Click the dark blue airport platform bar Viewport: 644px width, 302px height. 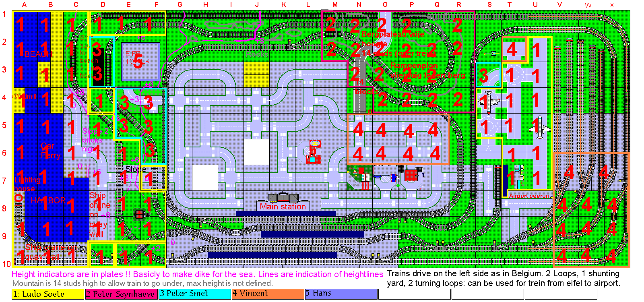click(506, 180)
